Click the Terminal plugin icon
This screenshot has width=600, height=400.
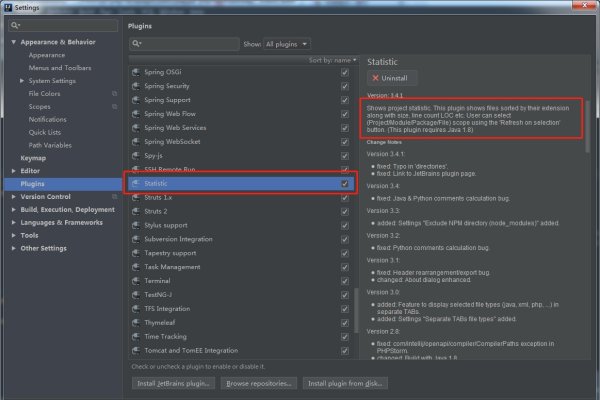click(x=136, y=281)
